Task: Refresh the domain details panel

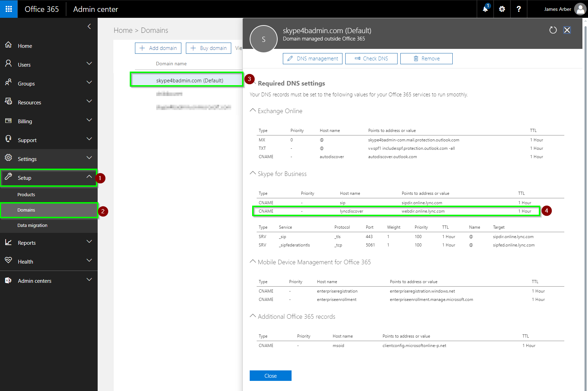Action: [553, 30]
